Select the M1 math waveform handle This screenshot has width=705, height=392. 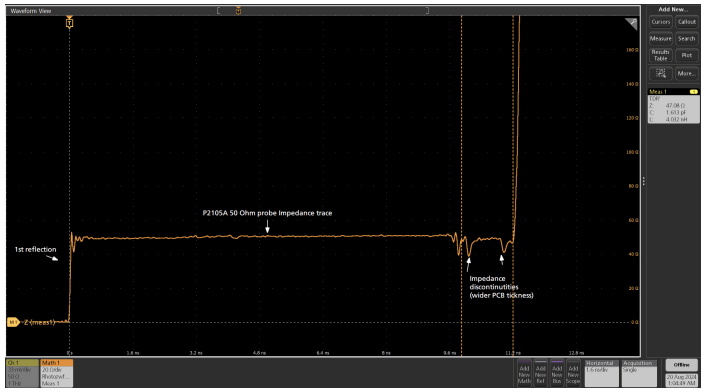pyautogui.click(x=13, y=322)
